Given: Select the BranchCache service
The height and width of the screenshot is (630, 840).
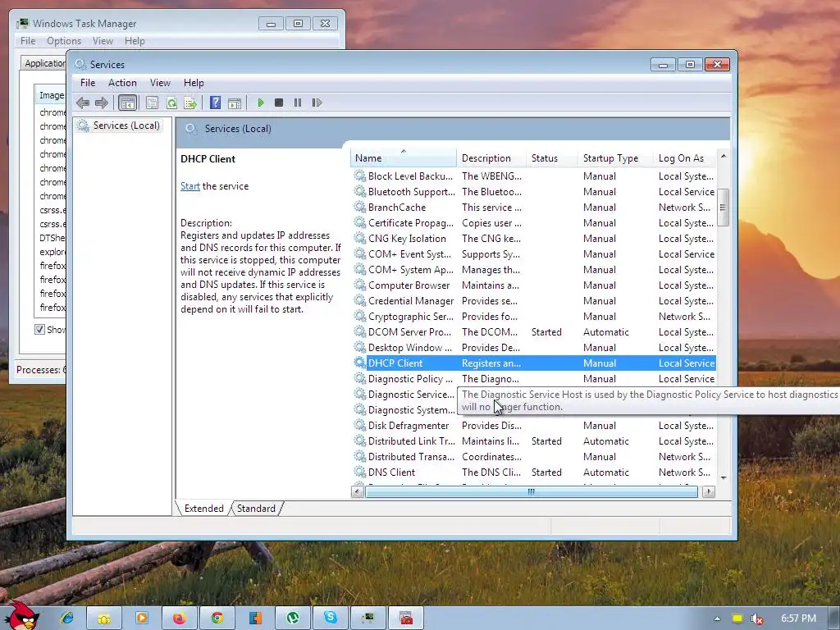Looking at the screenshot, I should pyautogui.click(x=534, y=208).
